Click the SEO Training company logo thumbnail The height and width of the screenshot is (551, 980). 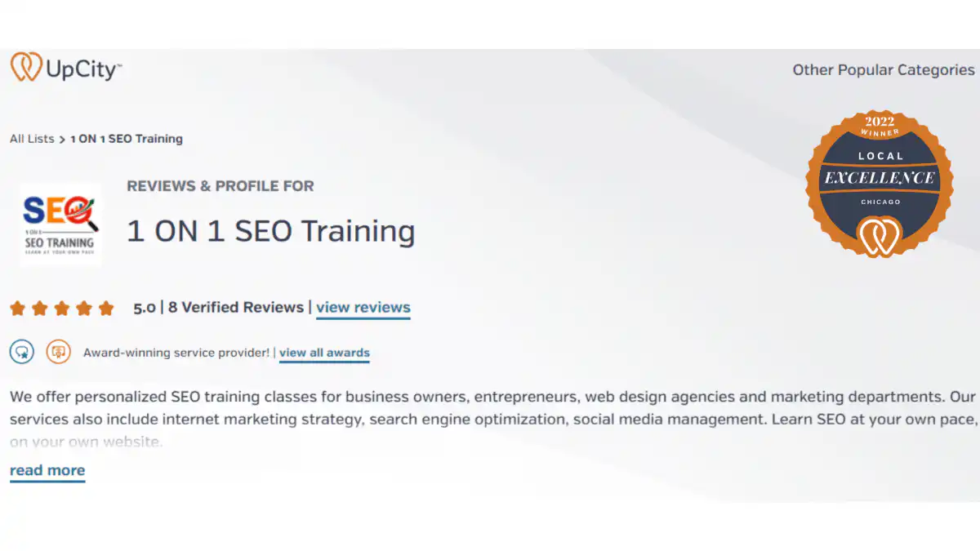(60, 224)
